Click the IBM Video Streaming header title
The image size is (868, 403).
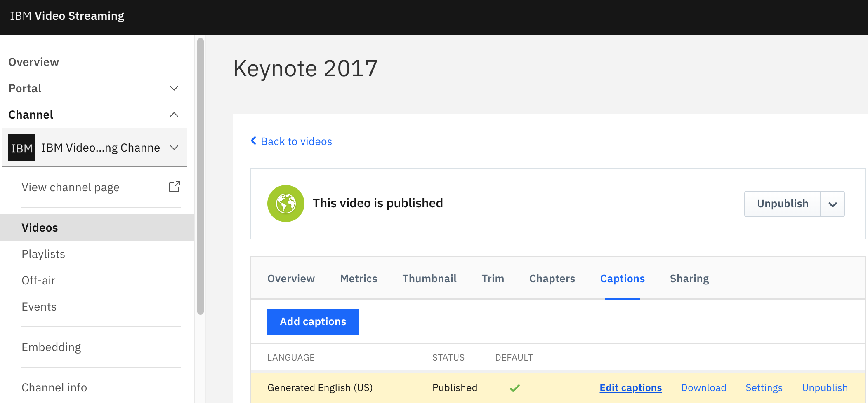click(x=67, y=16)
